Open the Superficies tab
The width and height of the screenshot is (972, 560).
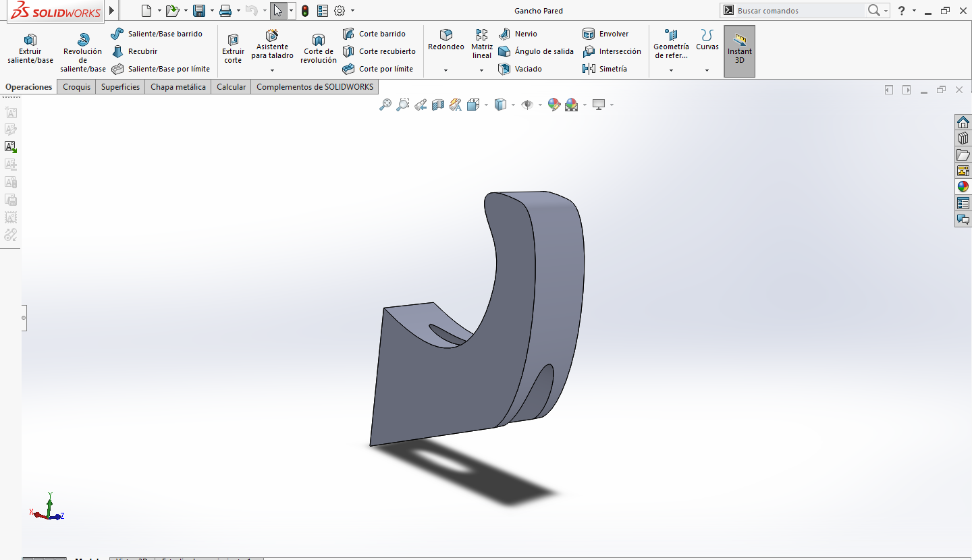(x=120, y=87)
